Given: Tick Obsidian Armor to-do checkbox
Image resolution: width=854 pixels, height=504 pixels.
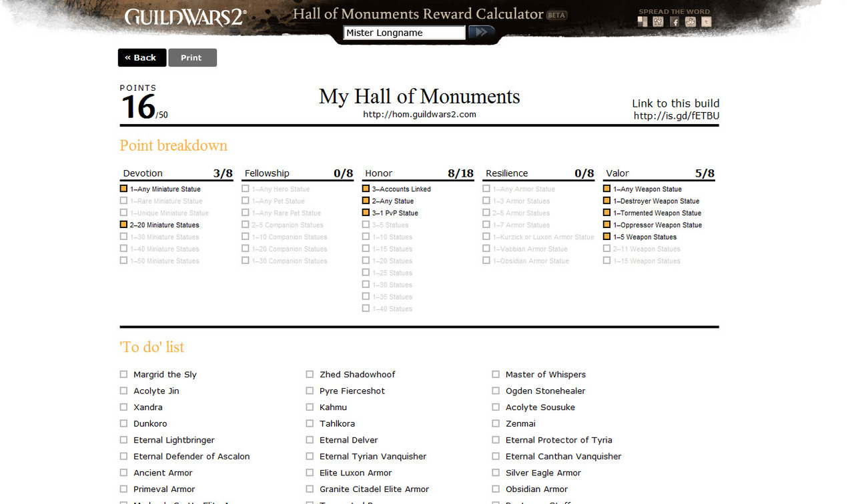Looking at the screenshot, I should coord(496,489).
